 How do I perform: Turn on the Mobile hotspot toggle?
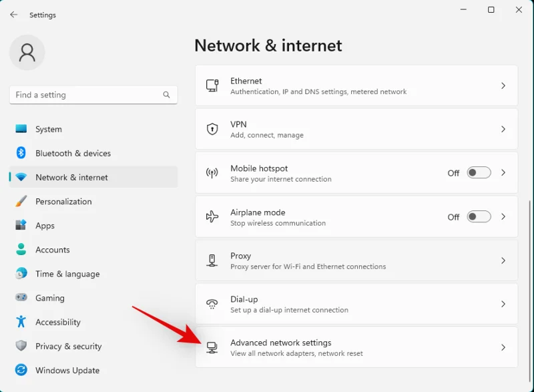click(479, 173)
